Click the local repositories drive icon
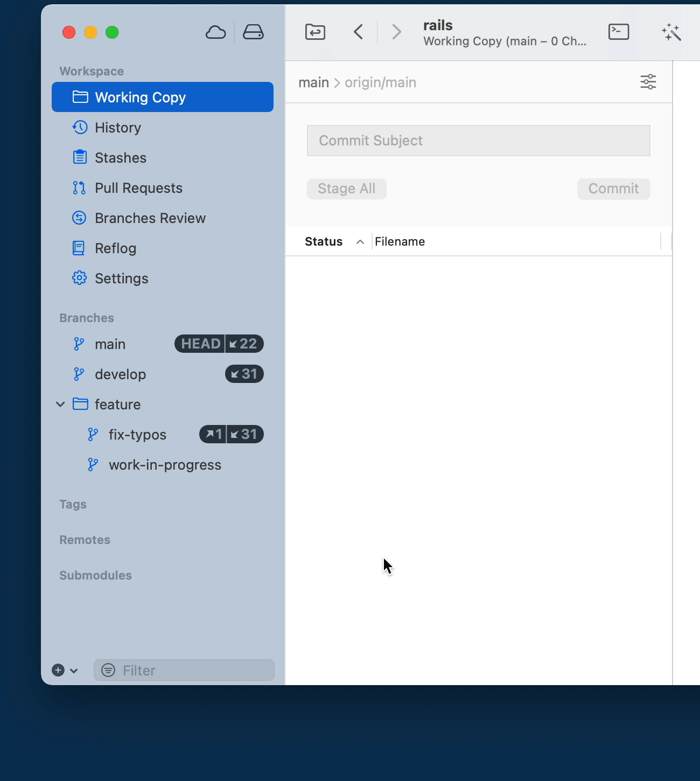This screenshot has width=700, height=781. (253, 33)
